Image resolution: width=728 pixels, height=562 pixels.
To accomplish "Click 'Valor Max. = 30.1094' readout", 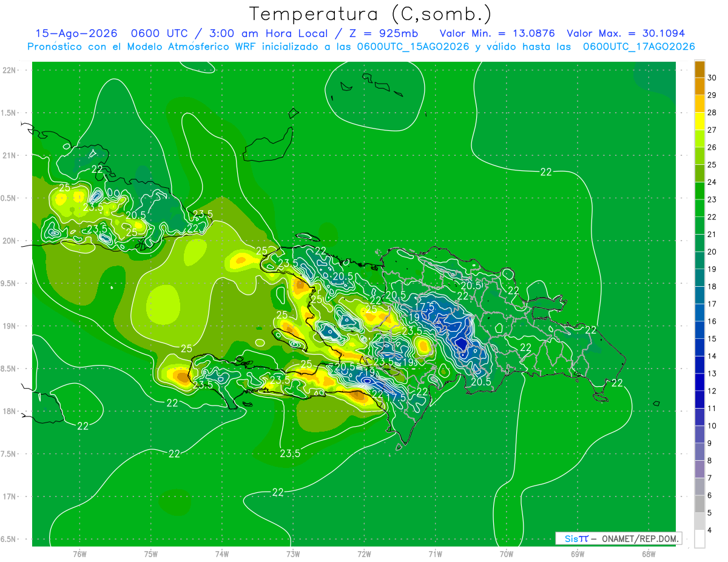I will [x=625, y=33].
